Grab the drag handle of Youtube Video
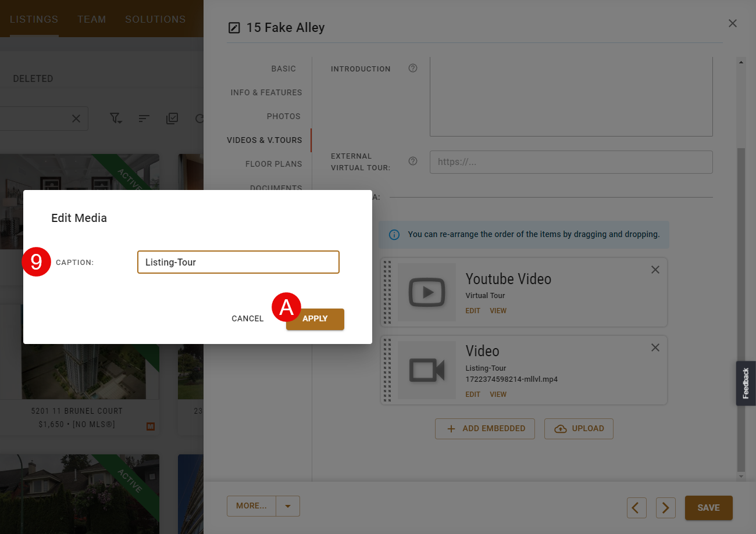 click(387, 292)
